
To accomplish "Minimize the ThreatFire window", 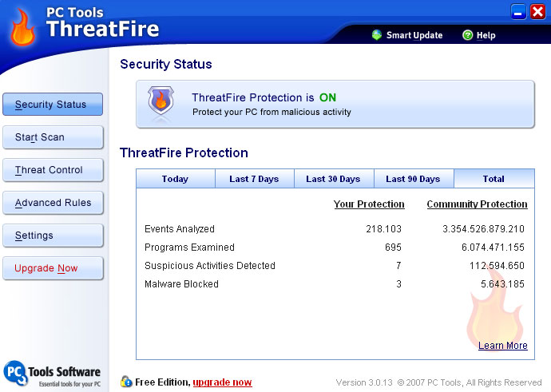I will pyautogui.click(x=518, y=11).
